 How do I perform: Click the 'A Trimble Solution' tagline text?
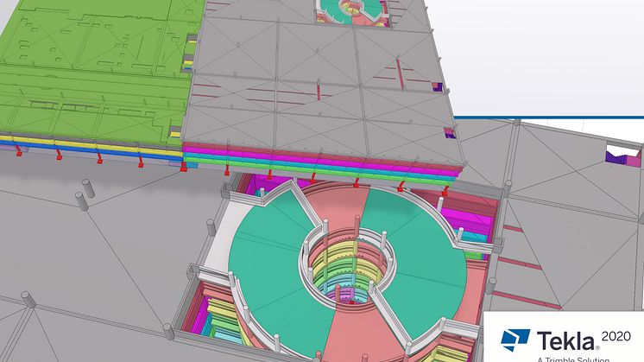[x=573, y=359]
